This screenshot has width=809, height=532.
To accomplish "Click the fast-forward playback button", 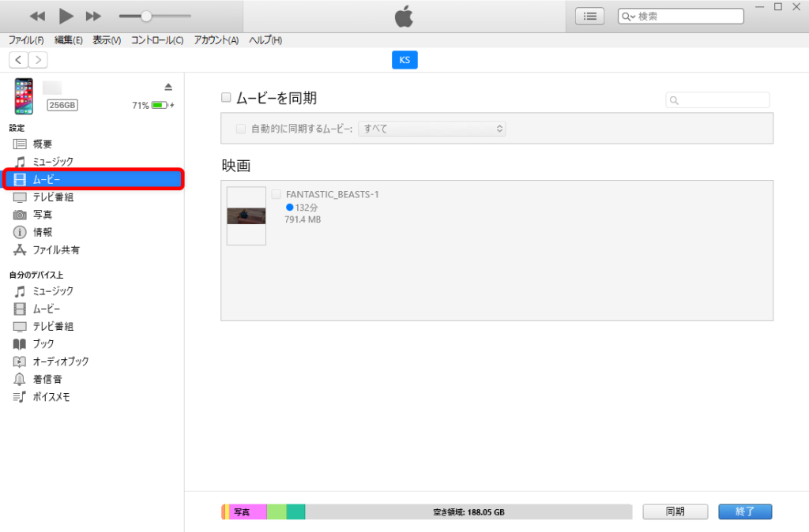I will [x=93, y=17].
